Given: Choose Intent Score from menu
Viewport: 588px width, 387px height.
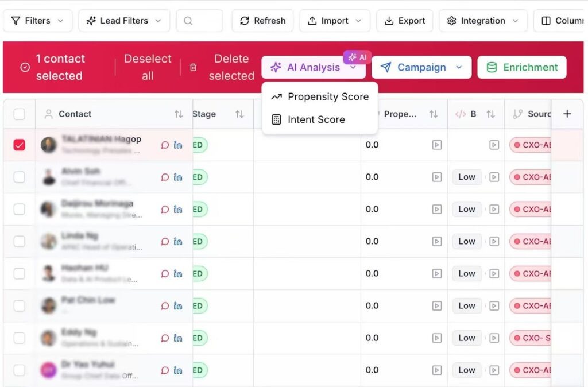Looking at the screenshot, I should tap(320, 119).
